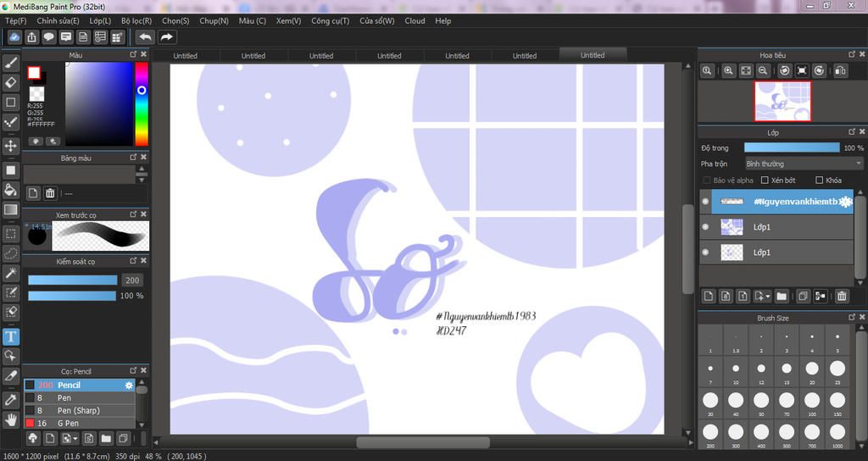Viewport: 868px width, 461px height.
Task: Click the brush size 200 input field
Action: click(x=132, y=280)
